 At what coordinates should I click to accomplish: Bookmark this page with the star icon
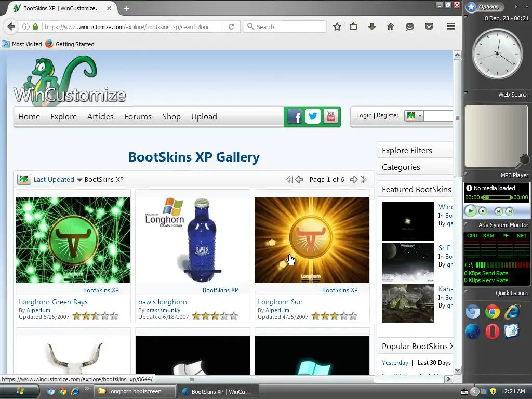[x=337, y=26]
